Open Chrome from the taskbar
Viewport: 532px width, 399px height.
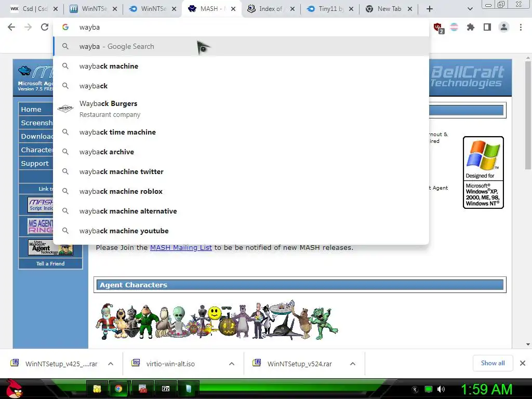tap(118, 389)
